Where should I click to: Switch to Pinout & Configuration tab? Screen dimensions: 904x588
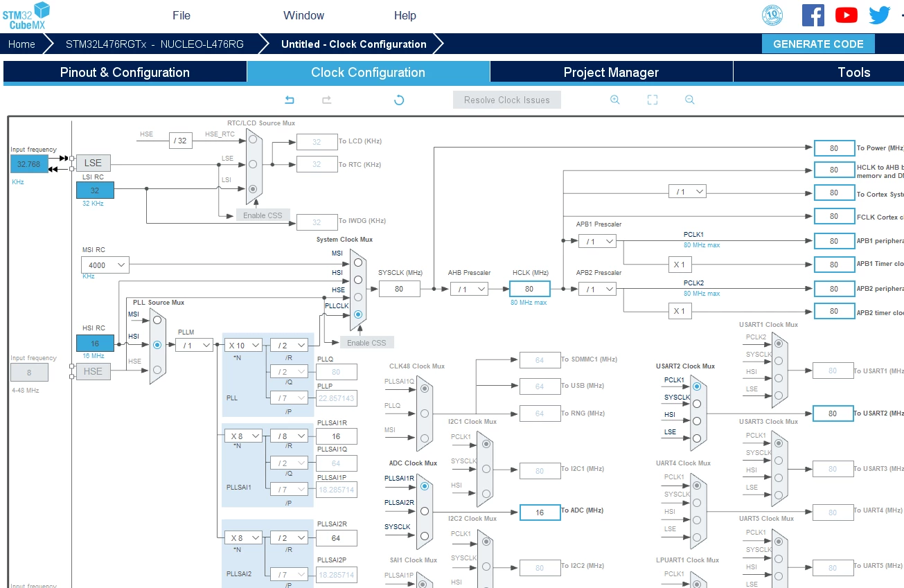[125, 72]
